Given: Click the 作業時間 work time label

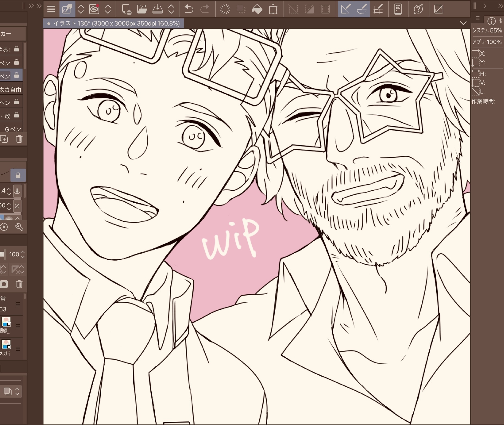Looking at the screenshot, I should 483,102.
